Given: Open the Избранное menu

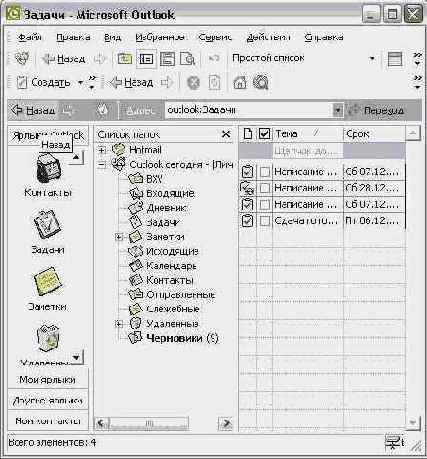Looking at the screenshot, I should (x=160, y=37).
